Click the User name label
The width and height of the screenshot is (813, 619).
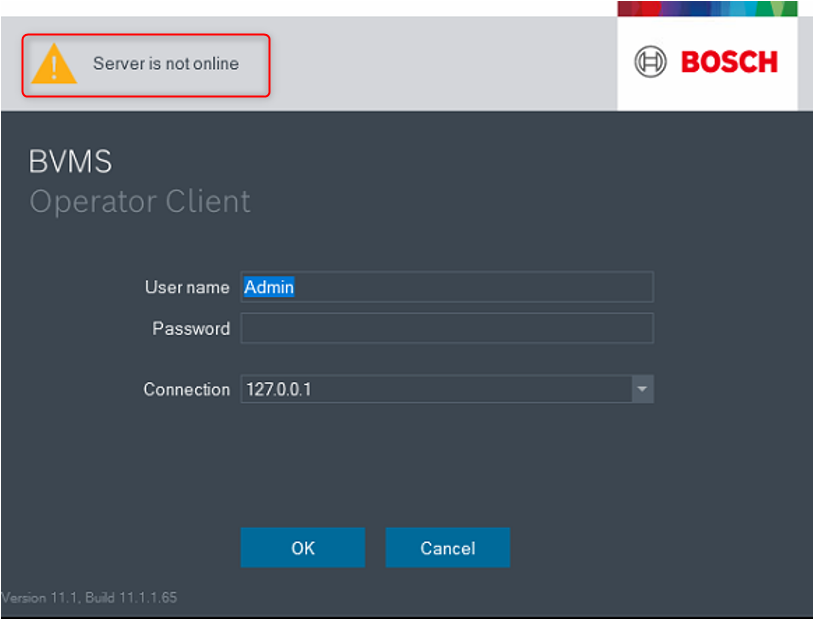[x=187, y=287]
